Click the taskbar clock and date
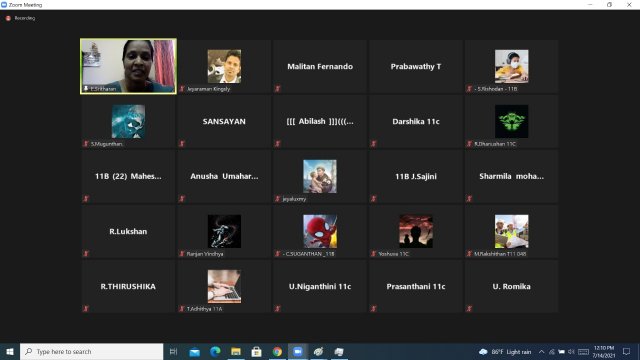The width and height of the screenshot is (640, 360). point(604,352)
